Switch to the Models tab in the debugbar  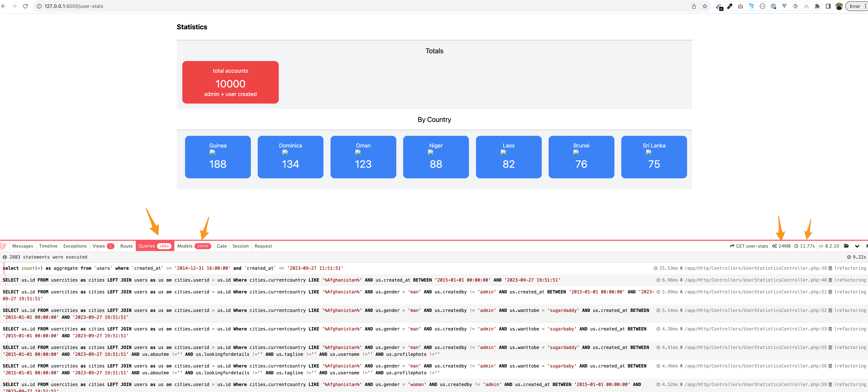click(x=194, y=246)
